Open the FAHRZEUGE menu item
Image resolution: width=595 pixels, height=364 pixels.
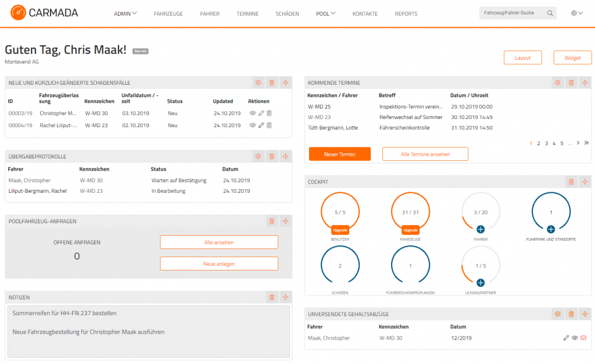click(x=168, y=14)
